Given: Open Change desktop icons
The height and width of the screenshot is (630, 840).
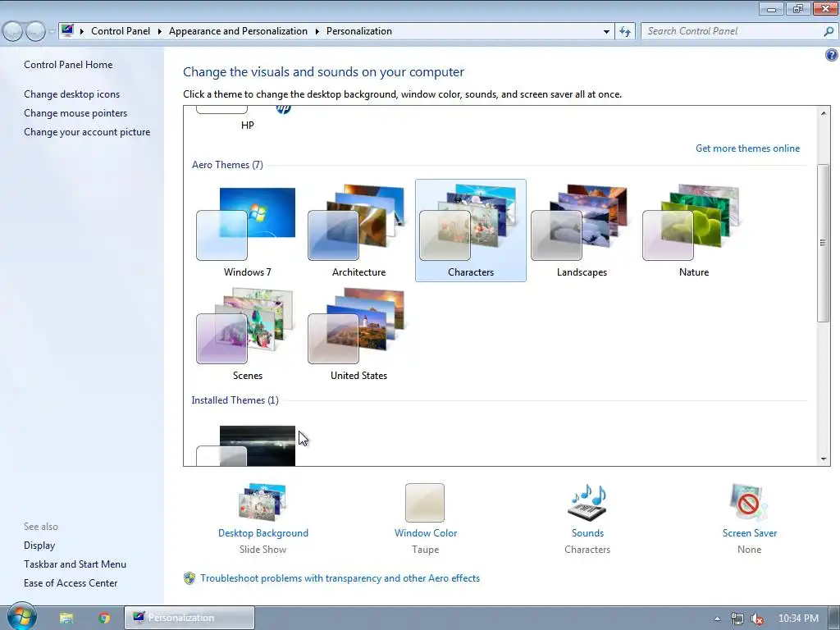Looking at the screenshot, I should (x=72, y=94).
